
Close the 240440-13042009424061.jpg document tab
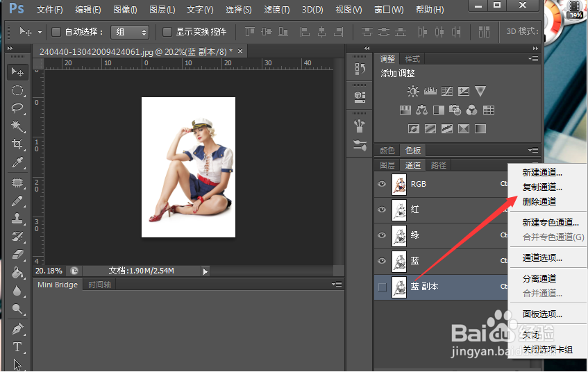[240, 51]
